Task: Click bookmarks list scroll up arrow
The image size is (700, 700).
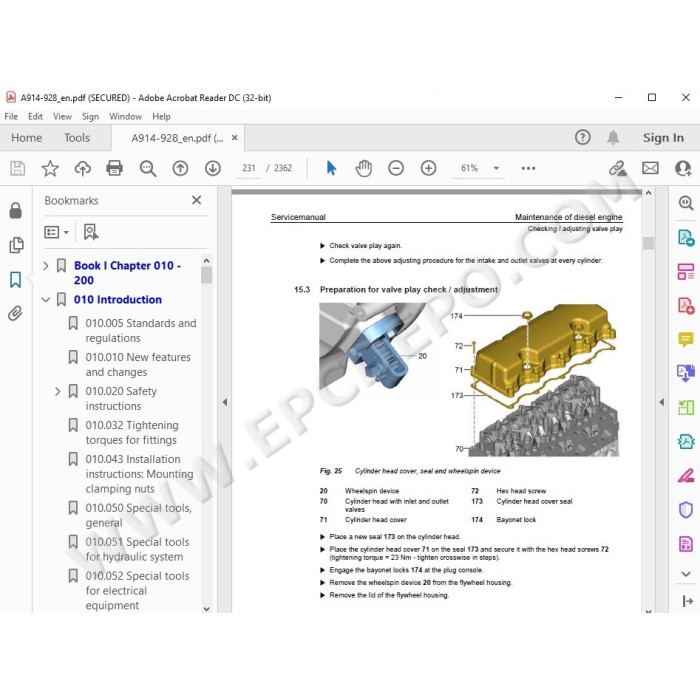Action: pos(206,260)
